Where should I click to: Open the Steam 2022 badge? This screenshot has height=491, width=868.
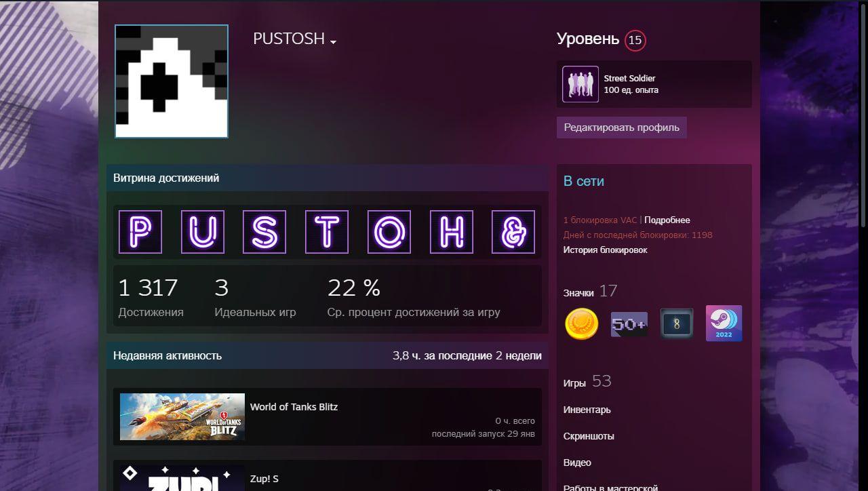click(x=724, y=323)
